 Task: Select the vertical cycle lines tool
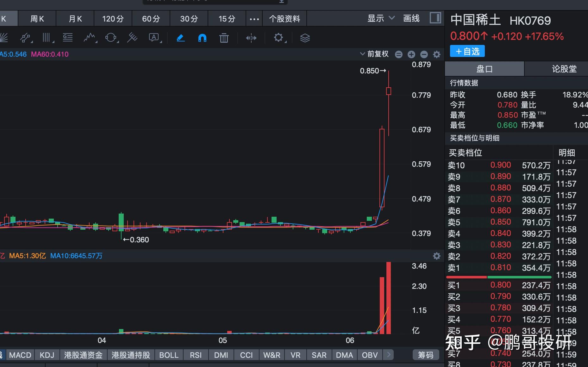47,38
